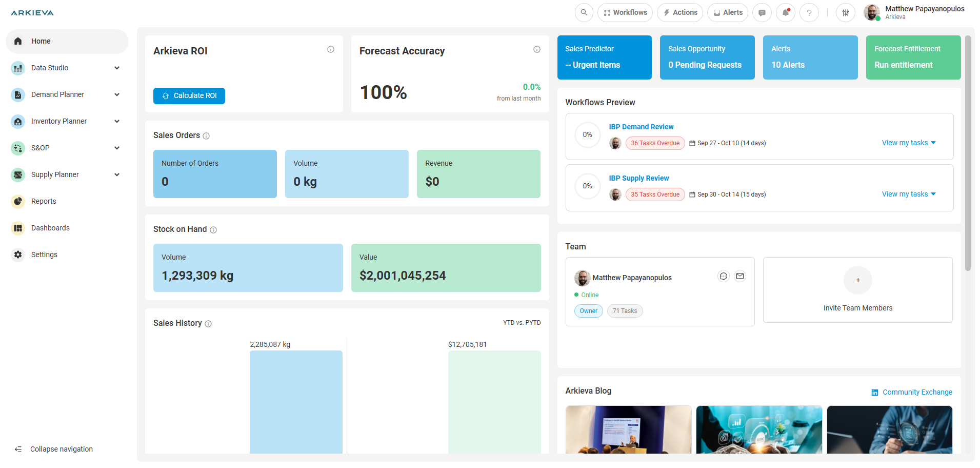Click the green $12,705,181 sales bar

pyautogui.click(x=494, y=402)
